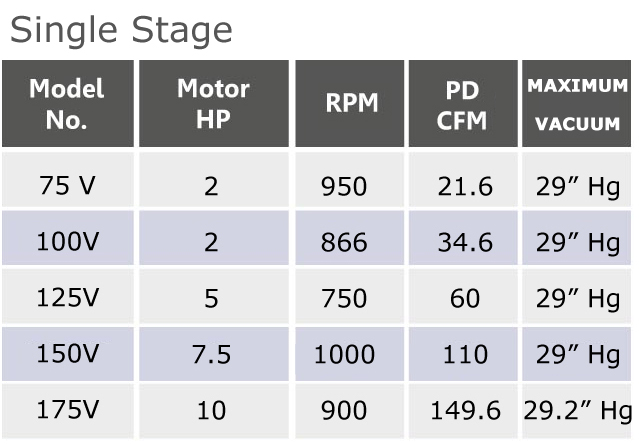639x444 pixels.
Task: Click the Motor HP column header
Action: (x=214, y=103)
